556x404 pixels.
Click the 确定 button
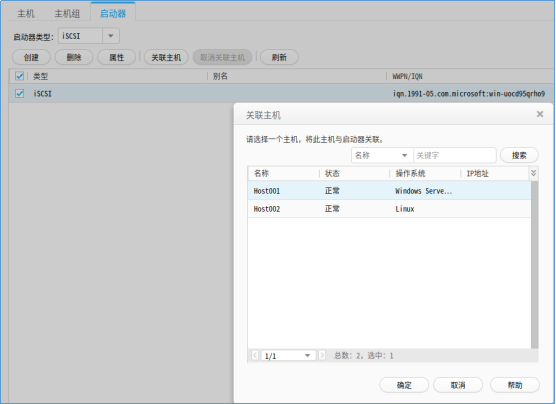[404, 385]
